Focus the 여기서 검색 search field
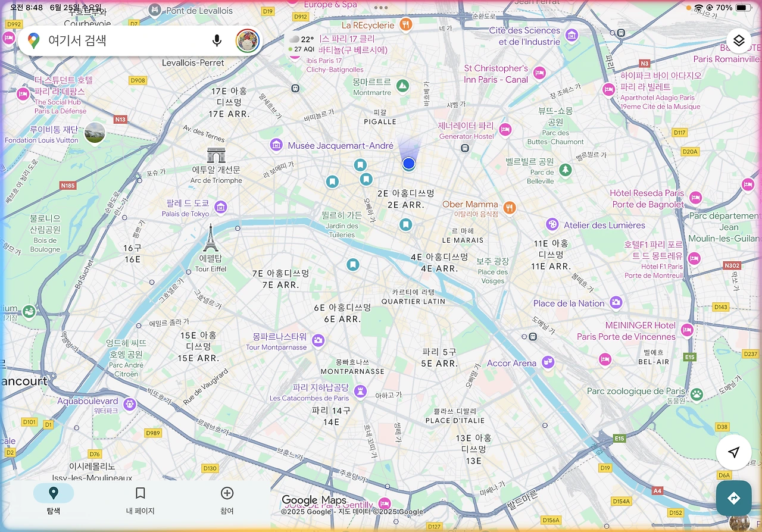Viewport: 762px width, 532px height. click(x=140, y=41)
